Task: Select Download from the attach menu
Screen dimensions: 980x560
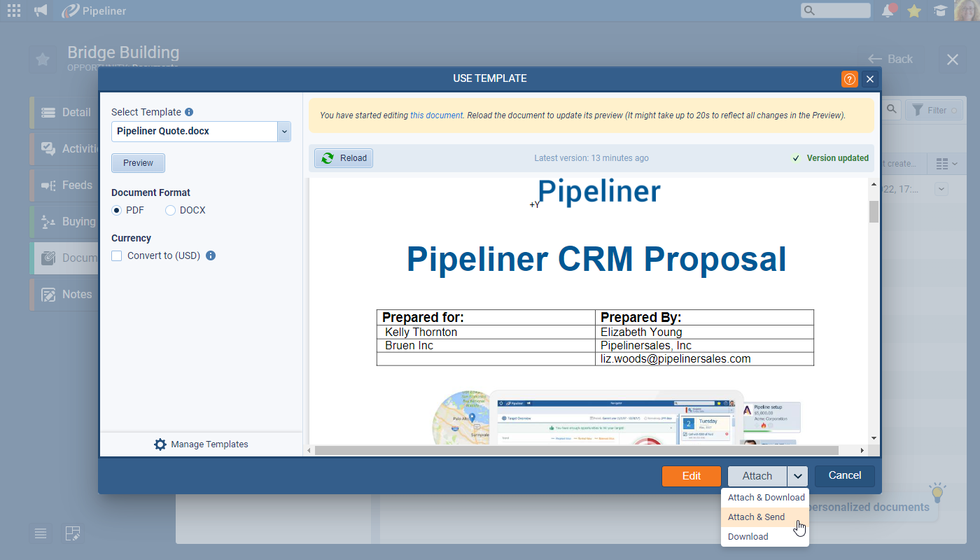Action: (x=748, y=537)
